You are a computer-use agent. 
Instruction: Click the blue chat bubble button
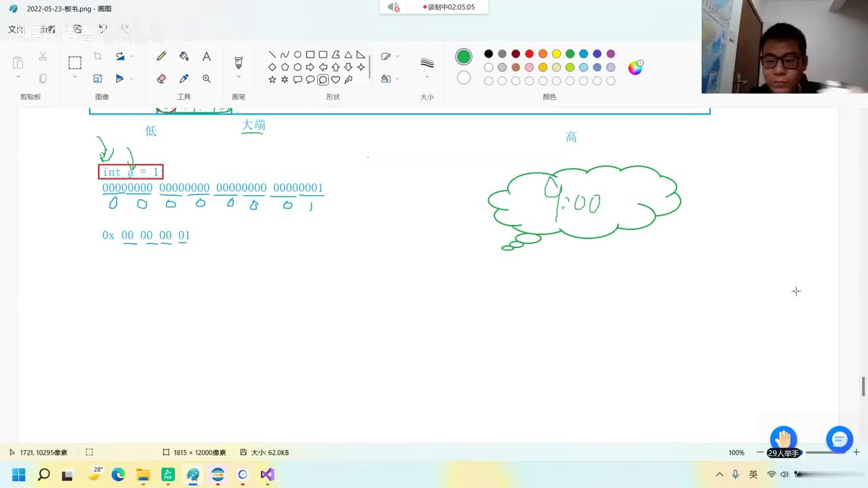click(839, 440)
